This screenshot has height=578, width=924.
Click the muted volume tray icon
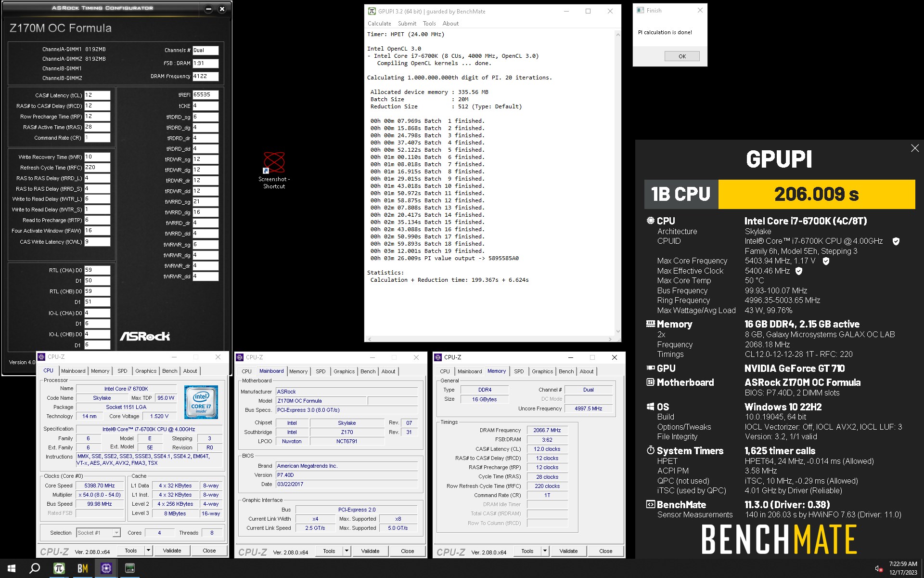(x=878, y=569)
